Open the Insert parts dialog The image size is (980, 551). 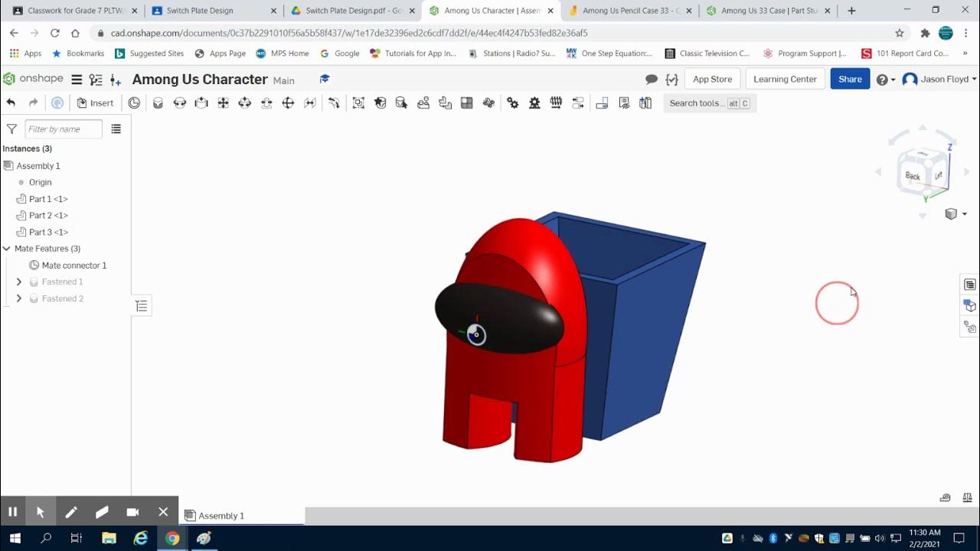[x=95, y=103]
